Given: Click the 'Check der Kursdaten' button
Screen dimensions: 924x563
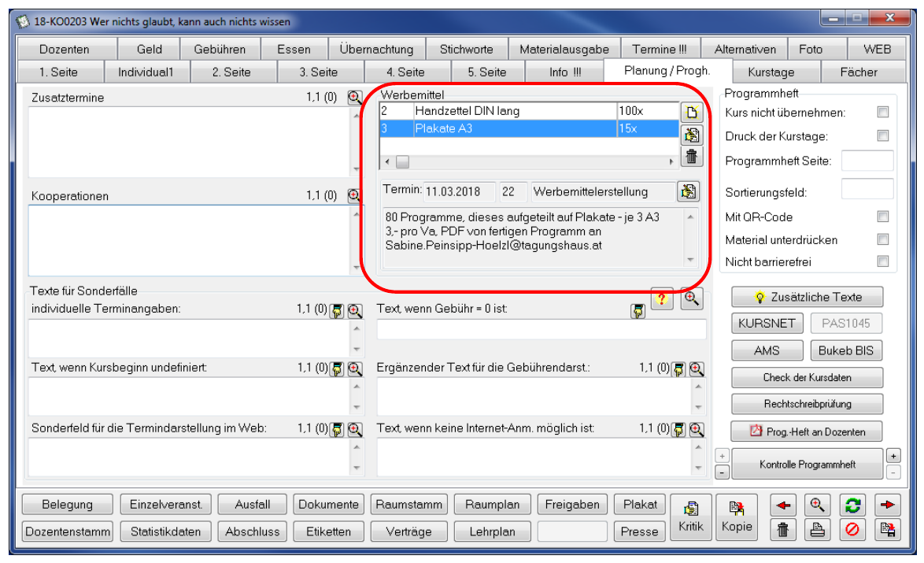Looking at the screenshot, I should tap(808, 377).
